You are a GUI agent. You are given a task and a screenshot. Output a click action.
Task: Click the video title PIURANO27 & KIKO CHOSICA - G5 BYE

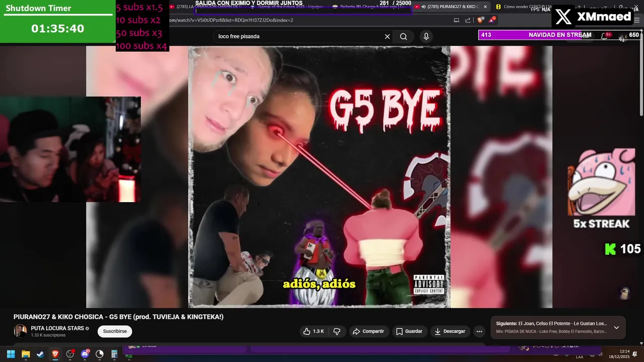coord(118,317)
